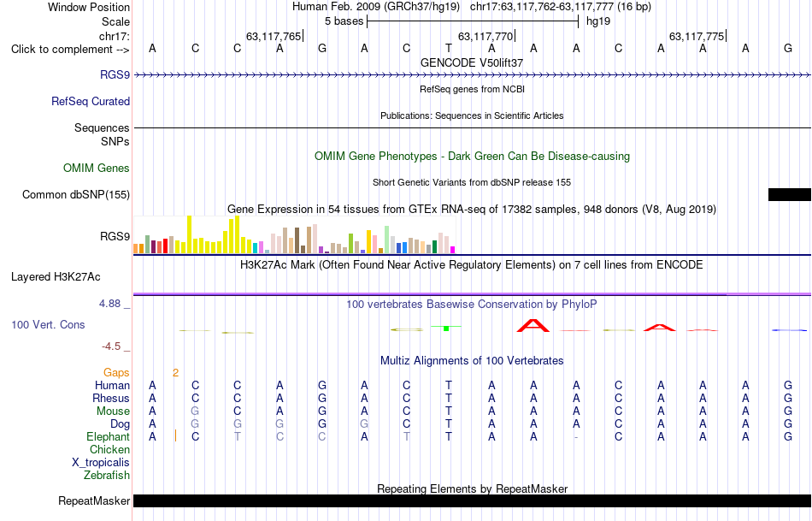Screen dimensions: 812x521
Task: Click position marker 63,117,765
Action: coord(274,36)
